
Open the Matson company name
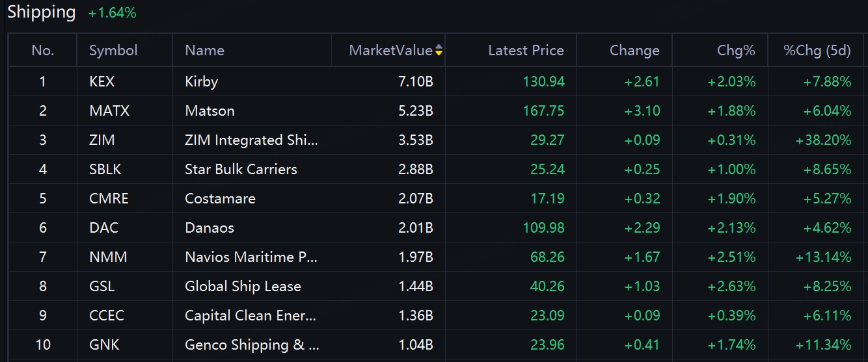coord(210,110)
